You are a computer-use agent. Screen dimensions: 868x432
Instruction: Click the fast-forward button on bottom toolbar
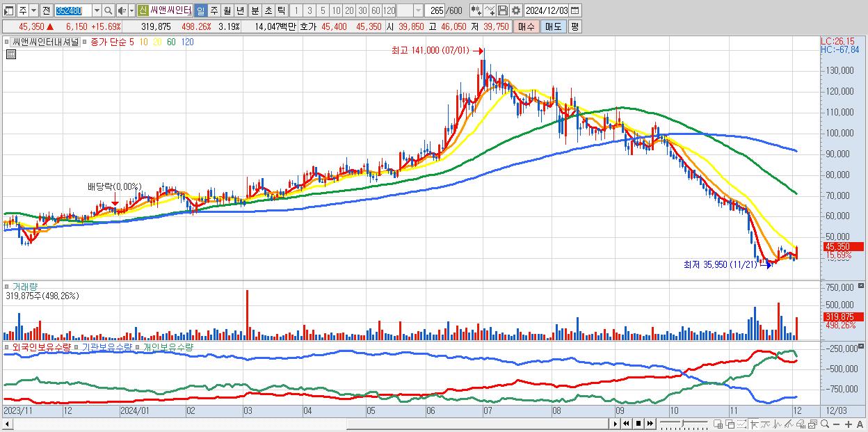(x=650, y=424)
